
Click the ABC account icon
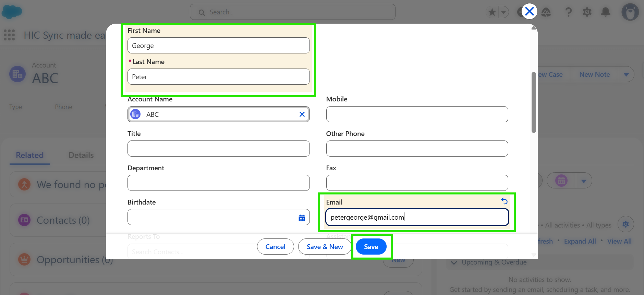pos(17,74)
